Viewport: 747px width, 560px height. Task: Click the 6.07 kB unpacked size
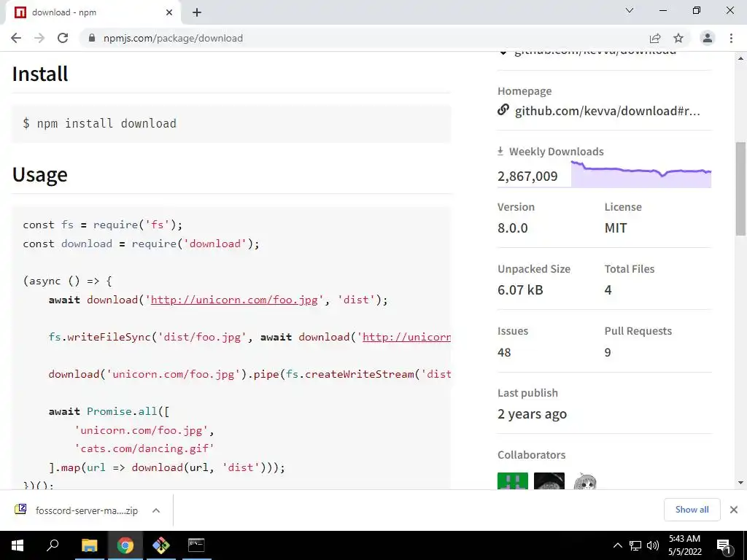click(x=520, y=290)
